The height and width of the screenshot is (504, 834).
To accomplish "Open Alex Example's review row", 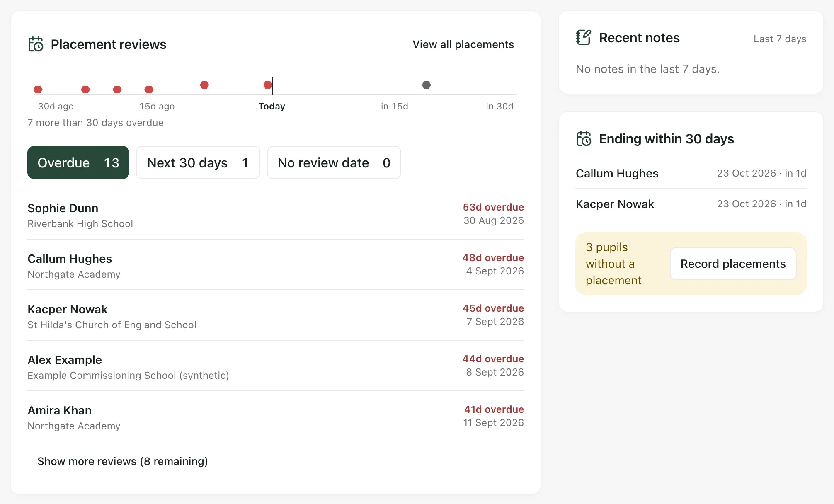I will click(276, 366).
